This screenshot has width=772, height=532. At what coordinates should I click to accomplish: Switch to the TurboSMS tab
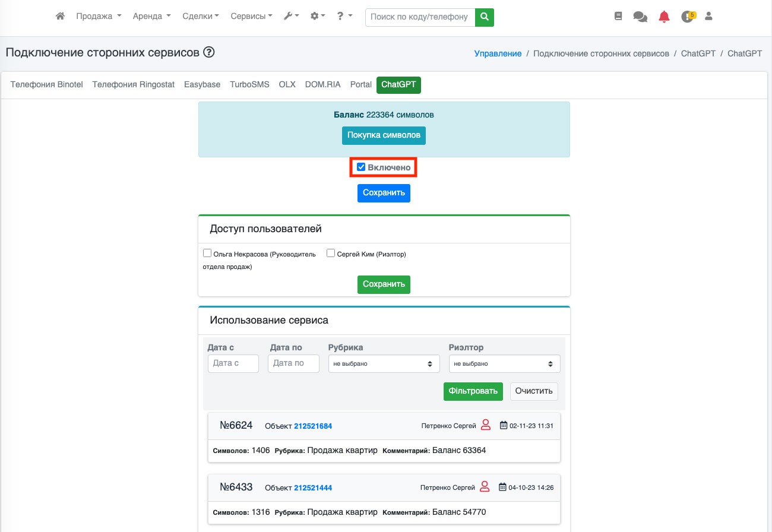[249, 85]
